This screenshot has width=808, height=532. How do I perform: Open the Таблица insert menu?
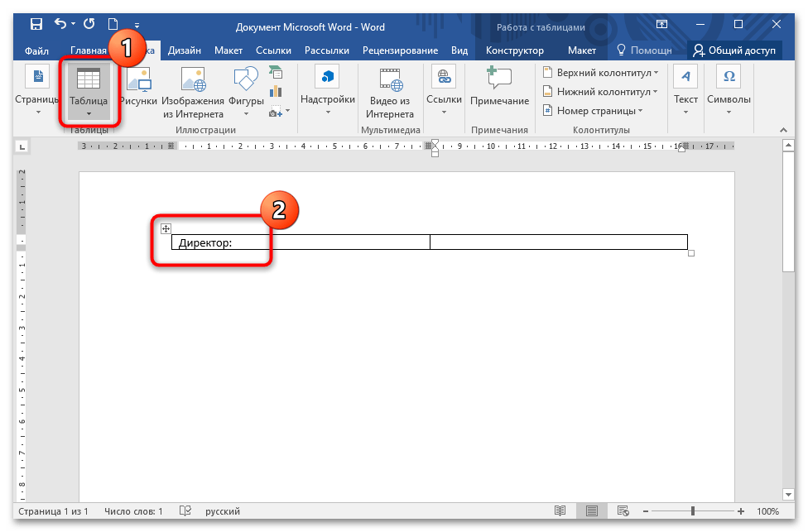pyautogui.click(x=89, y=91)
